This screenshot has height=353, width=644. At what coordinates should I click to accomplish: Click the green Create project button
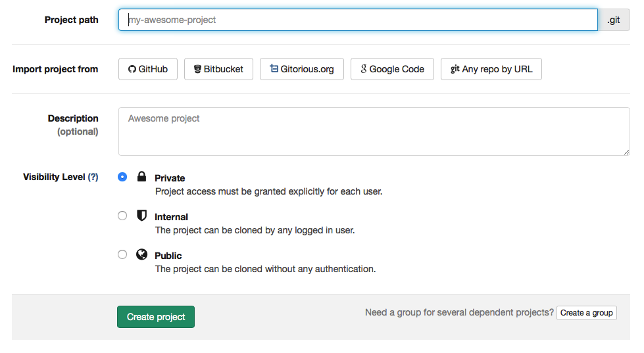(156, 317)
